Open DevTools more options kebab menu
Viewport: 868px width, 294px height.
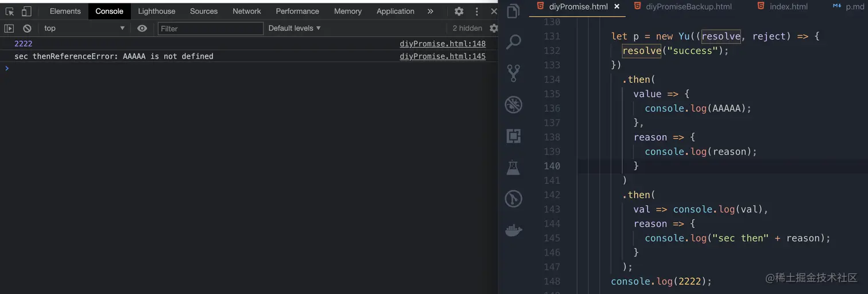[476, 11]
